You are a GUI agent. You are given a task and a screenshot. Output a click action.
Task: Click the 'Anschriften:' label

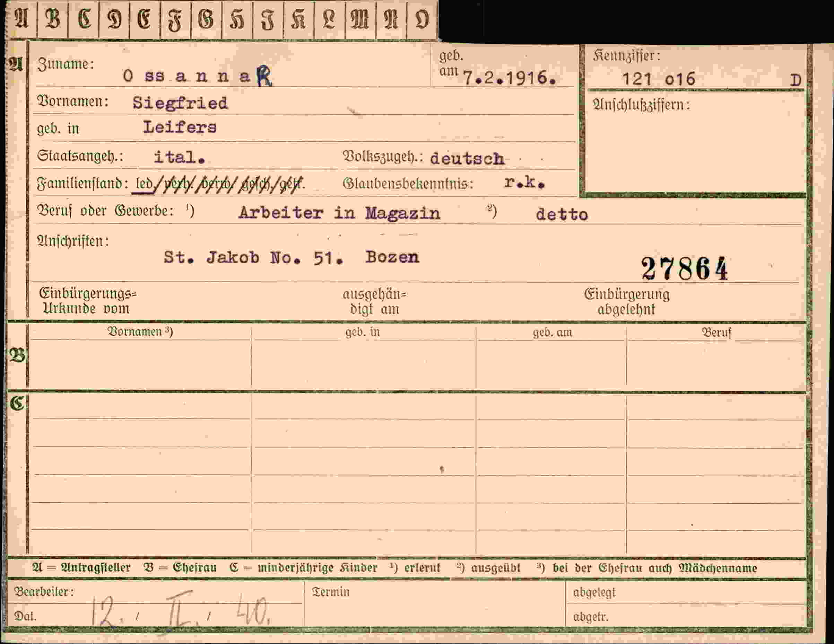pyautogui.click(x=73, y=241)
